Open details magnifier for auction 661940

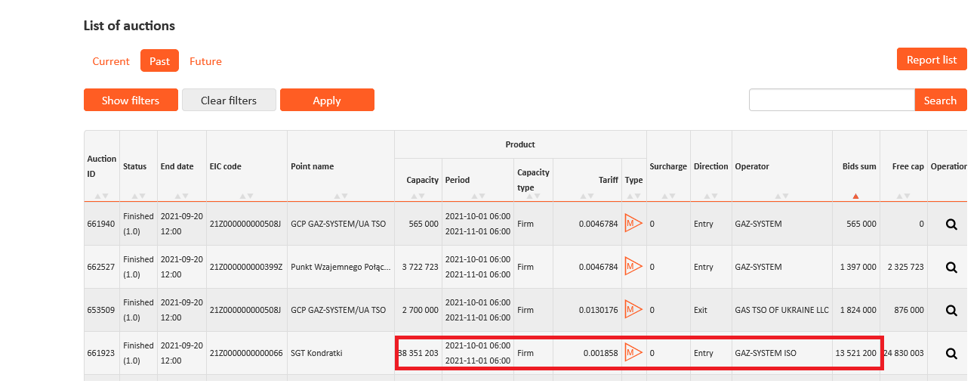(x=951, y=224)
